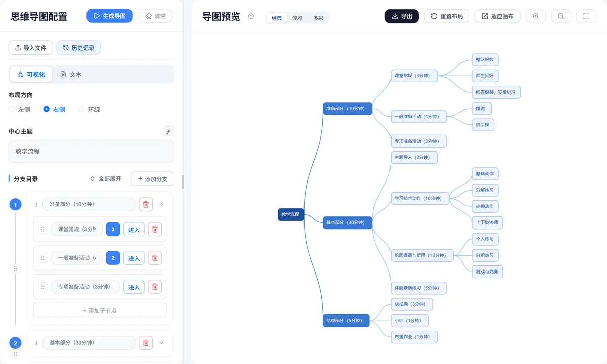This screenshot has width=607, height=364.
Task: Click 进入 on the 一般准备活动 row
Action: (134, 258)
